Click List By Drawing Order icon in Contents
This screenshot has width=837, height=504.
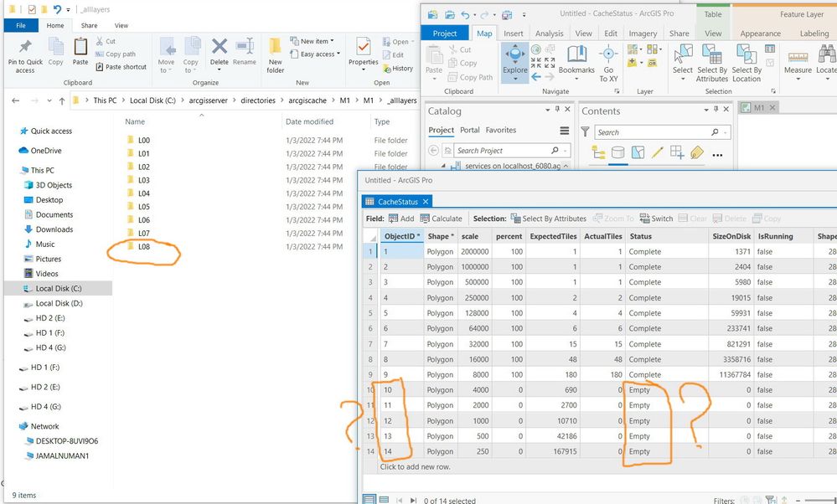point(598,153)
